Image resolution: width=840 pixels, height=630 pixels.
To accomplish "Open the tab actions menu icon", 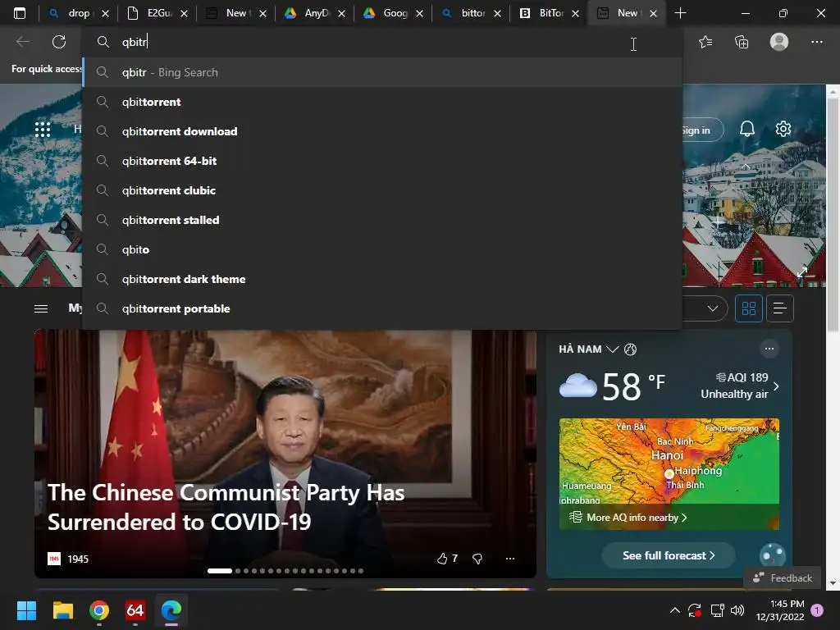I will click(x=20, y=13).
